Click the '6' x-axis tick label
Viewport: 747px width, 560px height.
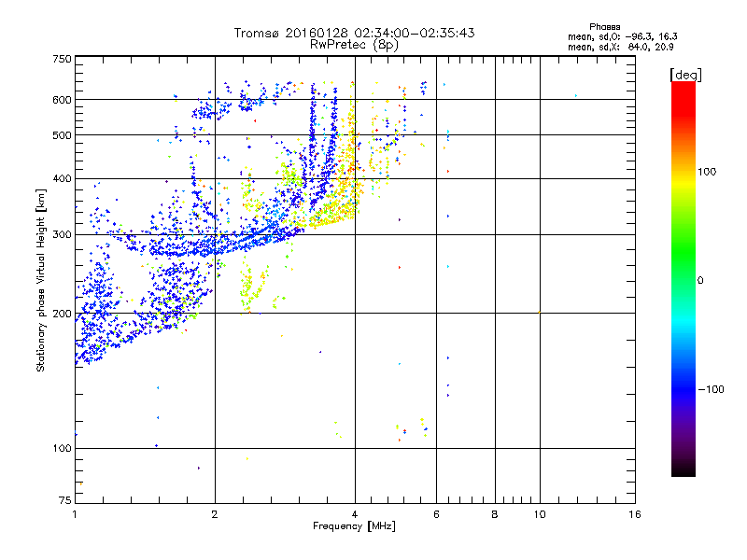click(436, 514)
